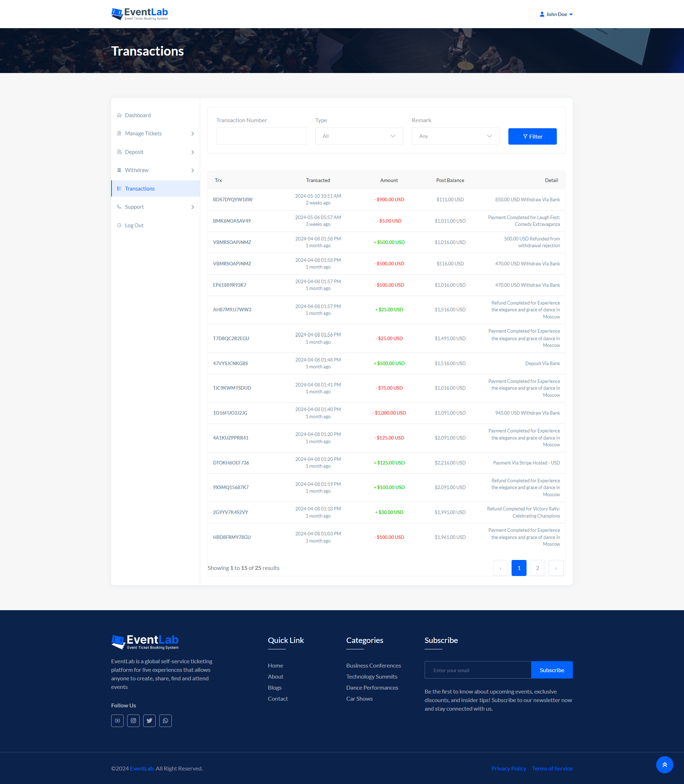Expand the Support sidebar menu
Viewport: 684px width, 784px height.
click(192, 207)
